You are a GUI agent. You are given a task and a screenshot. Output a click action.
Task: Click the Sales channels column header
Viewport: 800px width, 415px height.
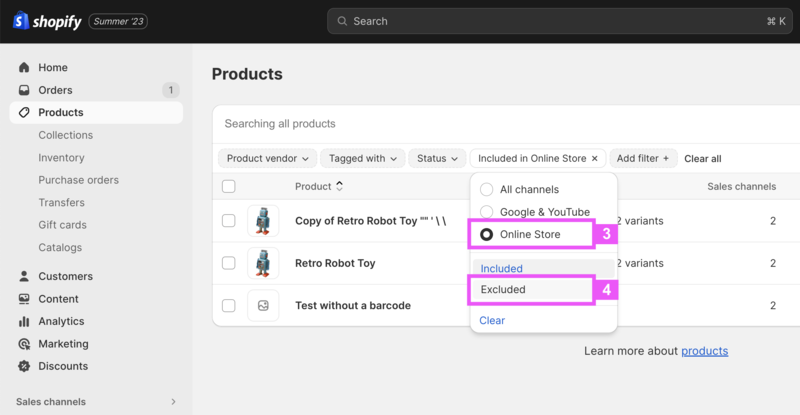(x=741, y=187)
